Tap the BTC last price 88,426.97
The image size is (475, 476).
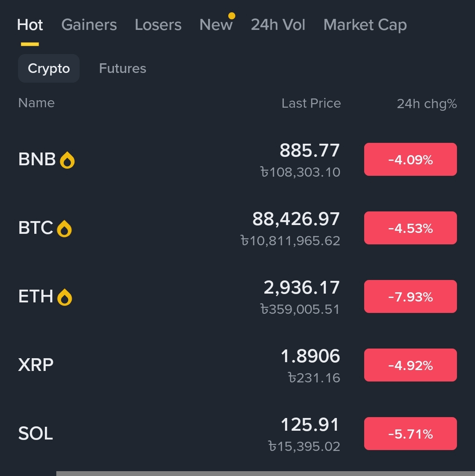[296, 219]
